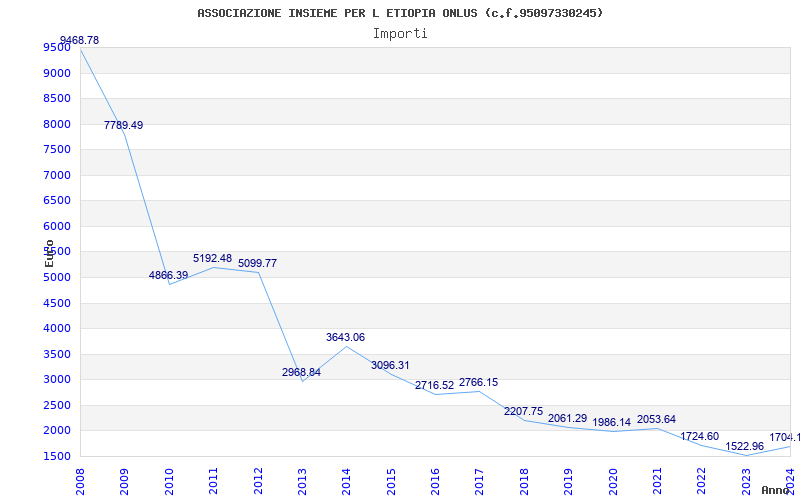Viewport: 800px width, 500px height.
Task: Click the x-axis year 2018
Action: [x=524, y=482]
